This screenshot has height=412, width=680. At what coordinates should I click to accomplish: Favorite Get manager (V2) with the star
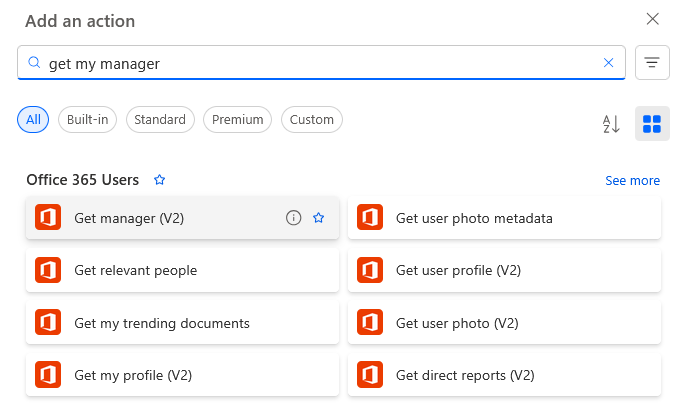[x=319, y=218]
